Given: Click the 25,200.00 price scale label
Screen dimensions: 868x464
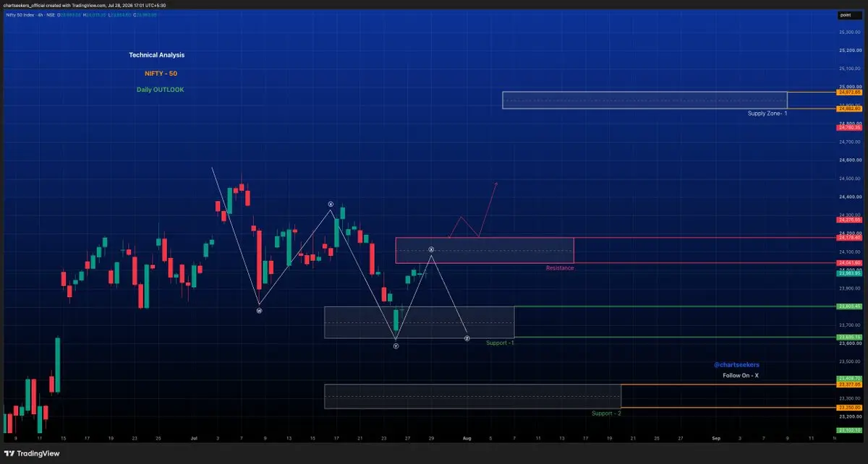Looking at the screenshot, I should [849, 51].
